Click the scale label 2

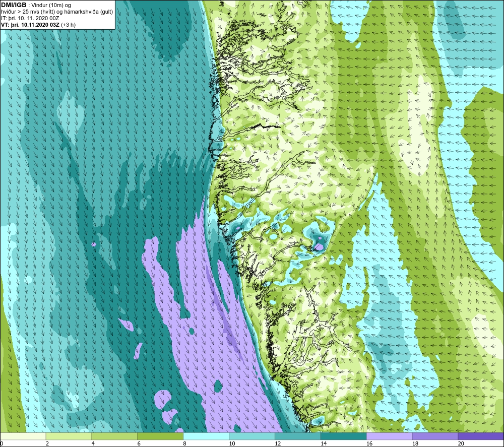click(x=47, y=443)
